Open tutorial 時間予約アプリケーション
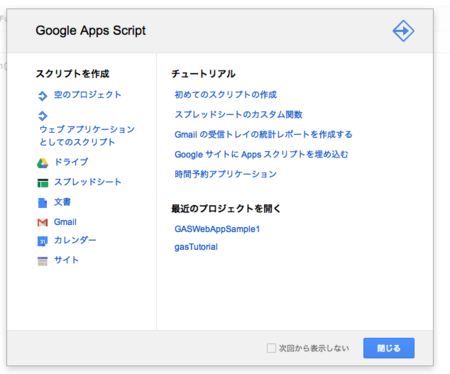 (x=225, y=174)
